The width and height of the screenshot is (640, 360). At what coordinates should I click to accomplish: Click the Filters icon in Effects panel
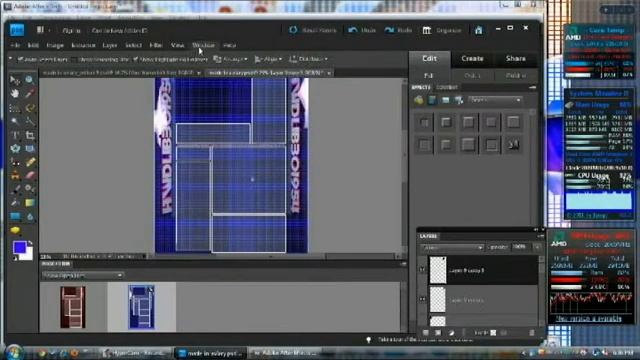coord(419,100)
